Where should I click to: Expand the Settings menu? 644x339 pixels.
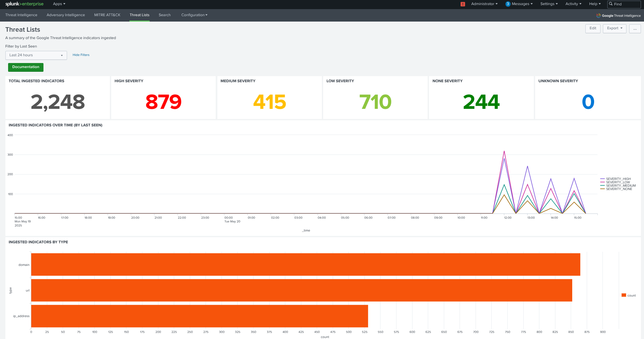coord(549,4)
